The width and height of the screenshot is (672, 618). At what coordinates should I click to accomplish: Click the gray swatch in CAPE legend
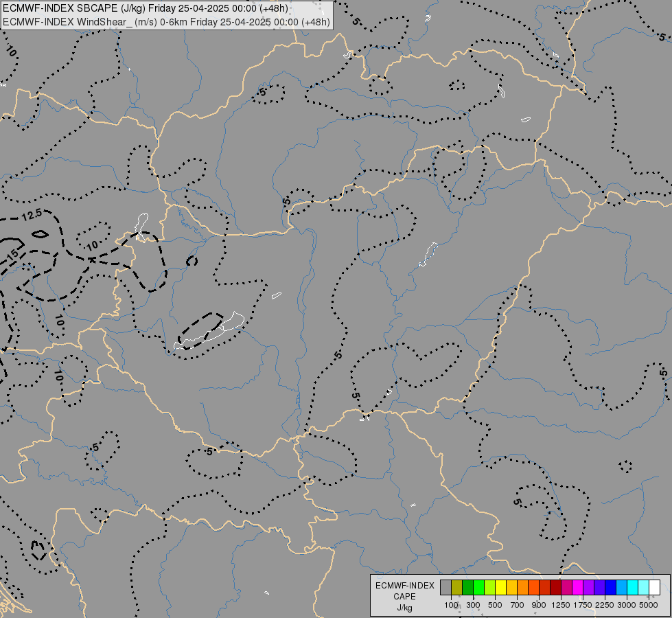[445, 587]
